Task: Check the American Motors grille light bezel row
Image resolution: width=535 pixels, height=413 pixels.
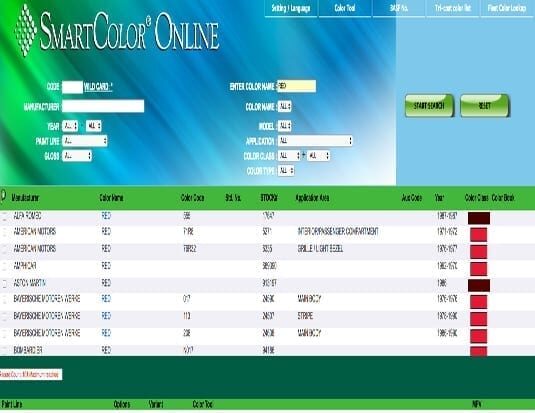Action: 5,250
